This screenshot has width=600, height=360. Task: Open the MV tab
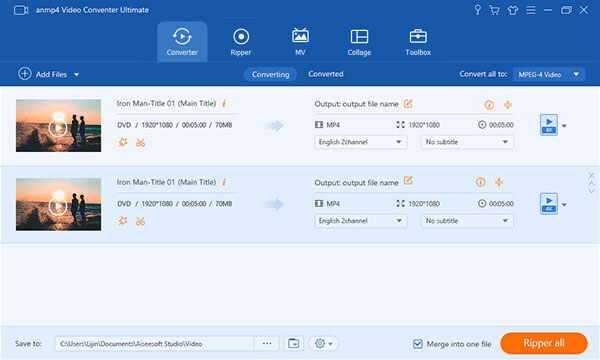pyautogui.click(x=300, y=42)
